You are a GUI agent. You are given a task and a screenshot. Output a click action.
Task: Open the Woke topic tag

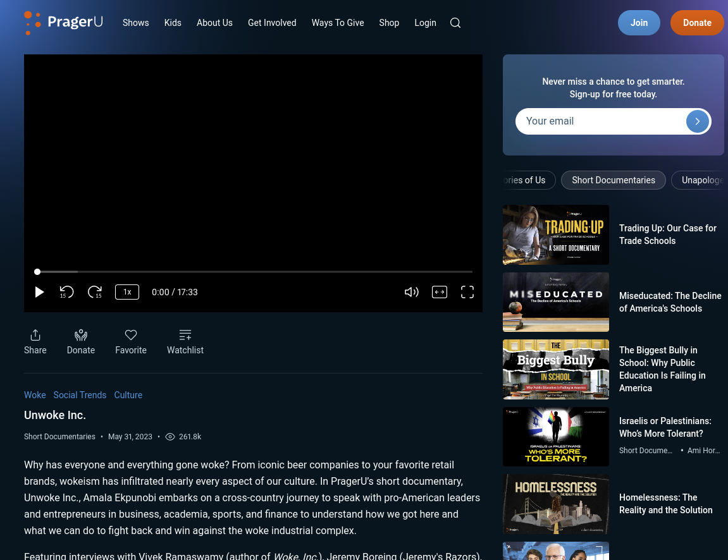35,395
